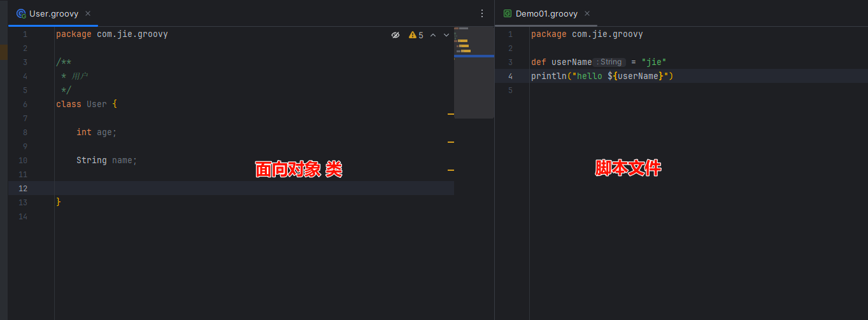Click the 'def userName' declaration line

coord(599,62)
